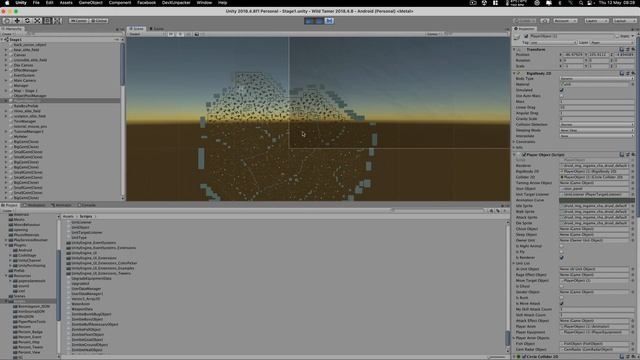Viewport: 640px width, 360px height.
Task: Select the Rotate tool in toolbar
Action: (27, 20)
